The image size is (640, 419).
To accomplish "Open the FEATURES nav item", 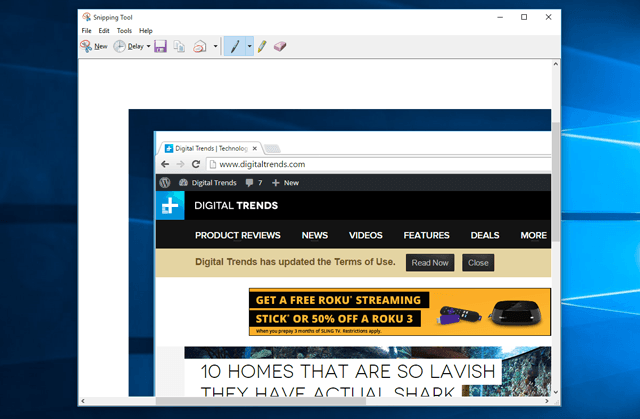I will pyautogui.click(x=427, y=235).
